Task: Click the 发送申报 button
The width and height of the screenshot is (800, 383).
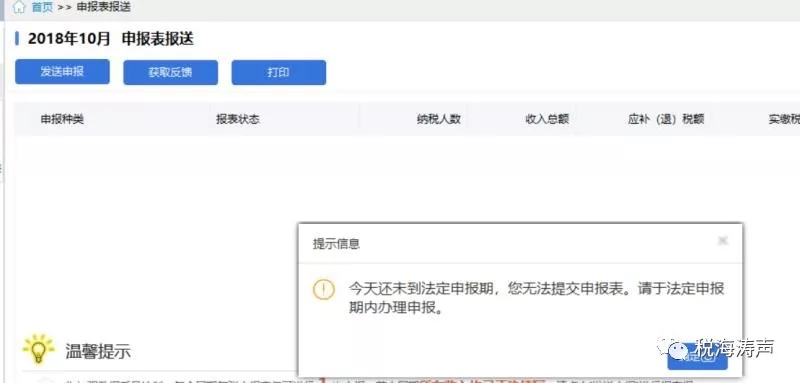Action: [62, 72]
